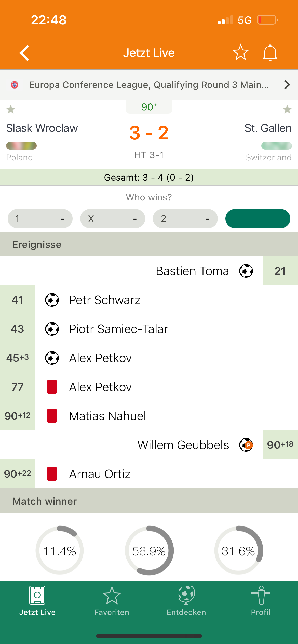The width and height of the screenshot is (298, 644).
Task: Switch to the Entdecken tab
Action: click(x=186, y=601)
